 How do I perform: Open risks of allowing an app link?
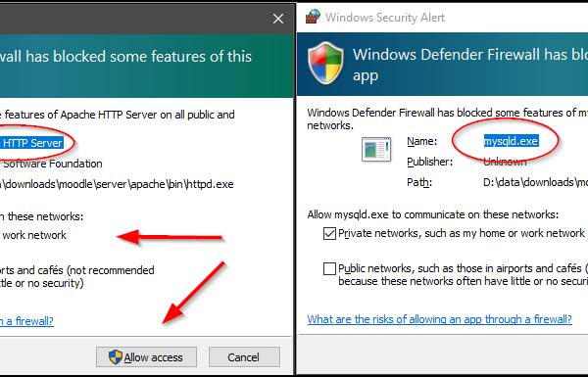click(x=439, y=319)
